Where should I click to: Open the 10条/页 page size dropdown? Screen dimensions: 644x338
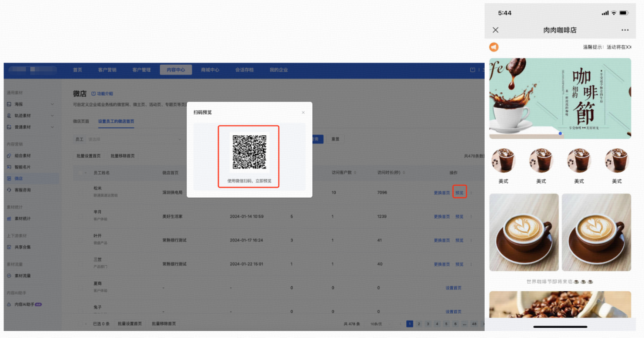(x=379, y=324)
